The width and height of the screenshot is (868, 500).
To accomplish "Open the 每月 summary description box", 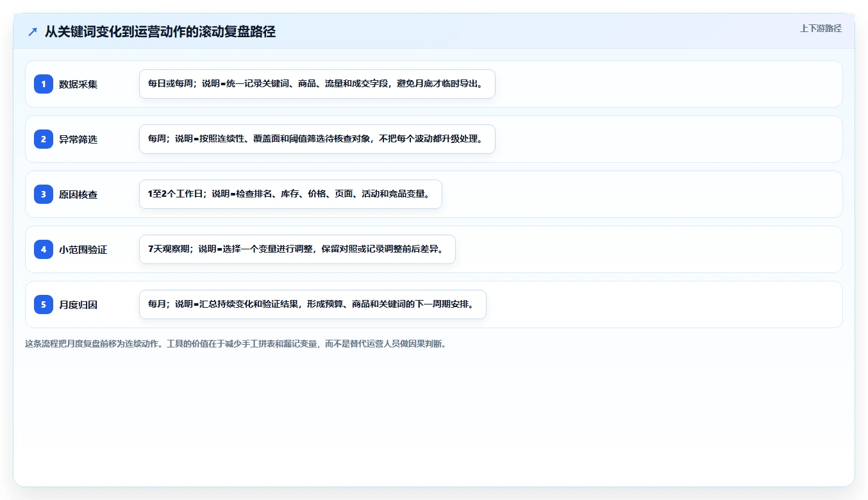I will click(x=313, y=304).
